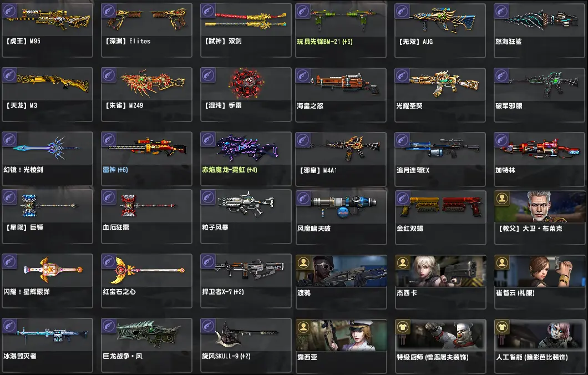
Task: Click the 雷神 (+6) rifle item
Action: point(146,159)
